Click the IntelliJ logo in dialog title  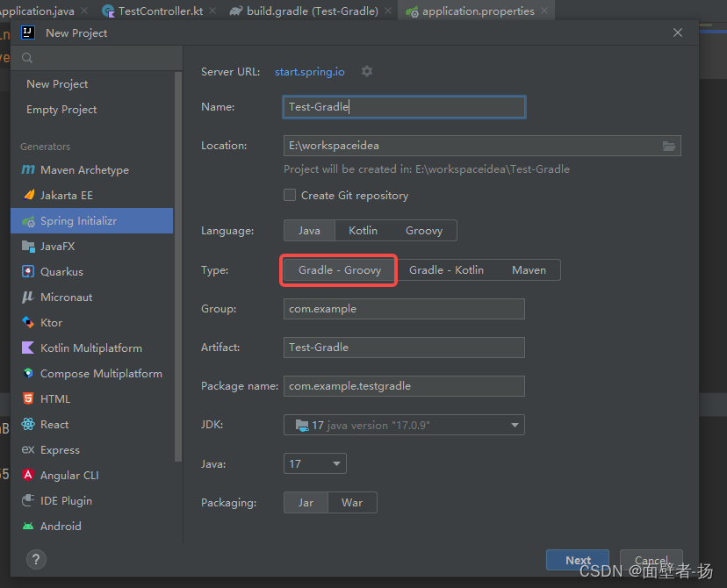coord(28,32)
